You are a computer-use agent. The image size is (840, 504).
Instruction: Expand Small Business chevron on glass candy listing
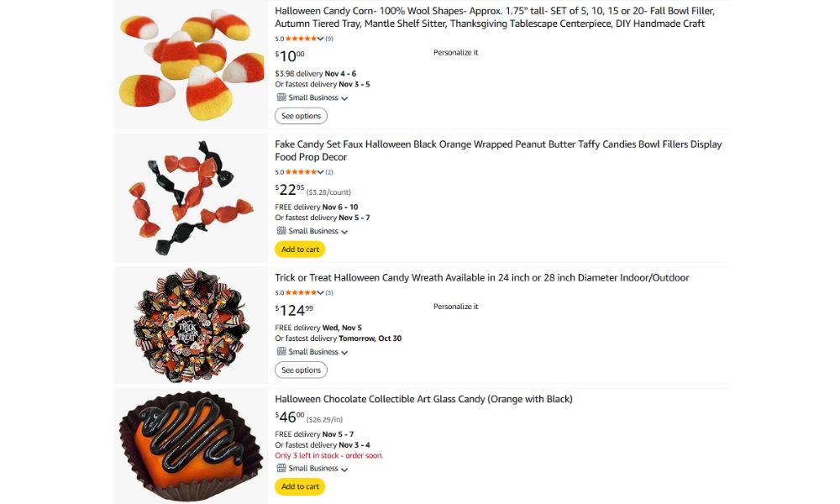(344, 468)
